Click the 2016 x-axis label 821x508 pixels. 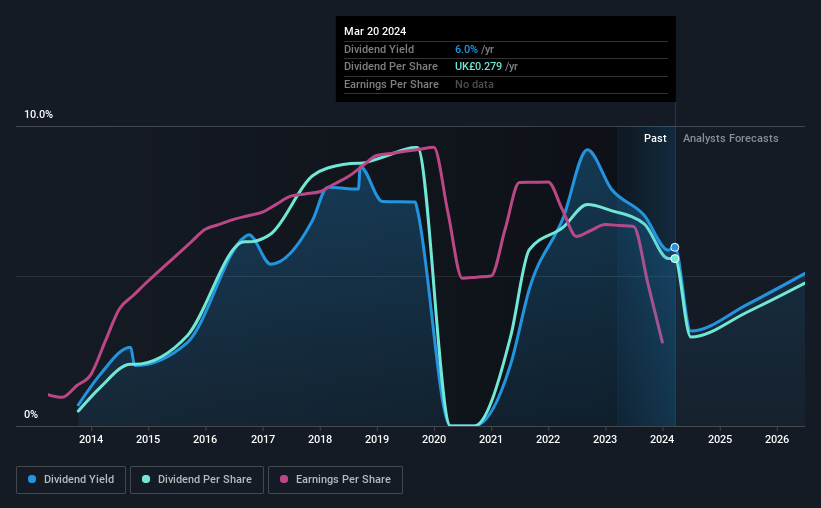tap(205, 439)
